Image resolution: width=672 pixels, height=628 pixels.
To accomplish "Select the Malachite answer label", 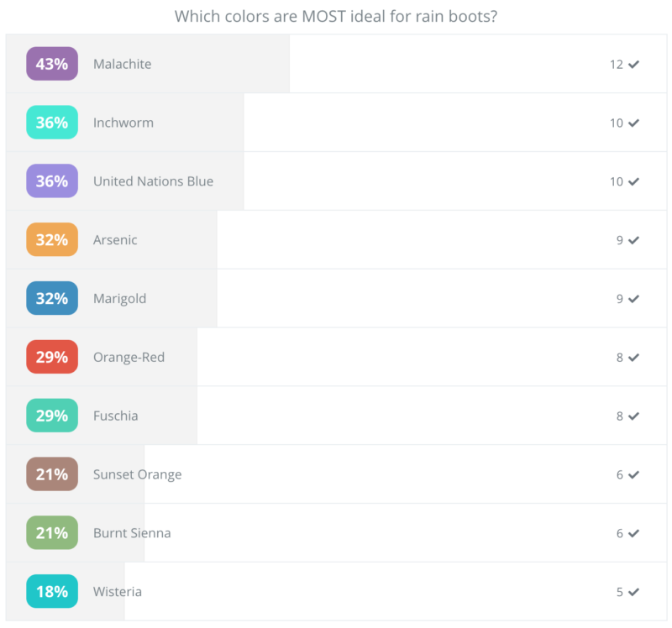I will 123,64.
